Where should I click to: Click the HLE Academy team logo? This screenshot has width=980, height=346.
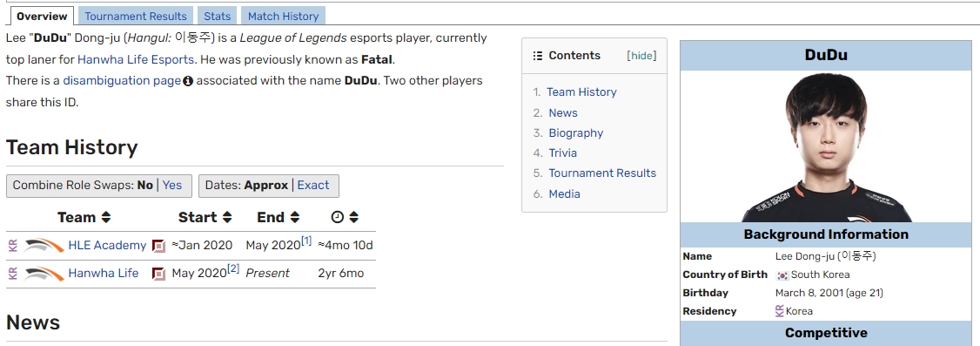(44, 245)
